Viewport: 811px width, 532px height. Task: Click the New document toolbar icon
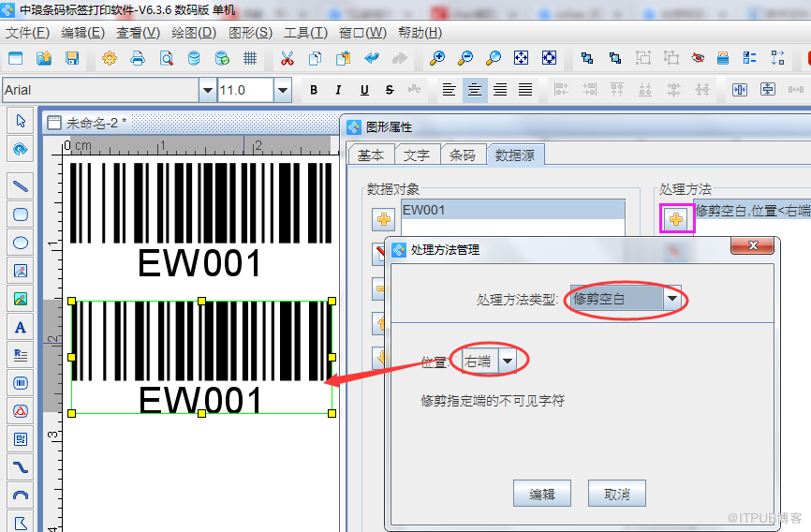tap(16, 58)
